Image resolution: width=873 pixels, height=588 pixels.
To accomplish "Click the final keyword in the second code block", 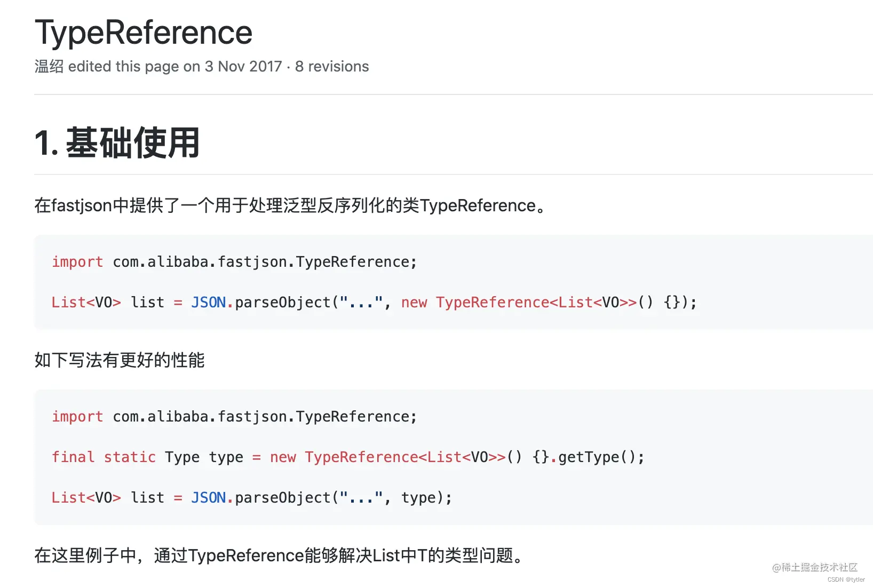I will click(x=73, y=457).
